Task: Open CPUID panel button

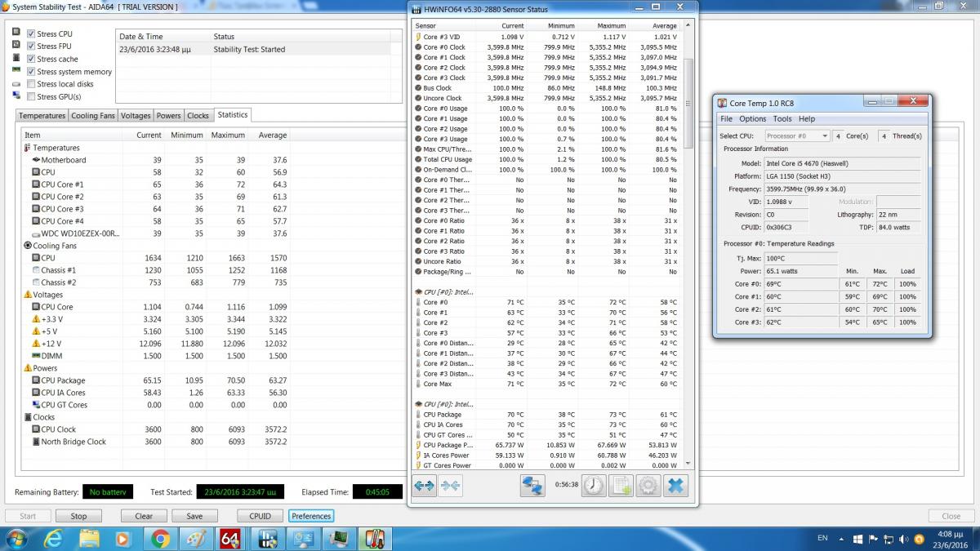Action: [261, 516]
